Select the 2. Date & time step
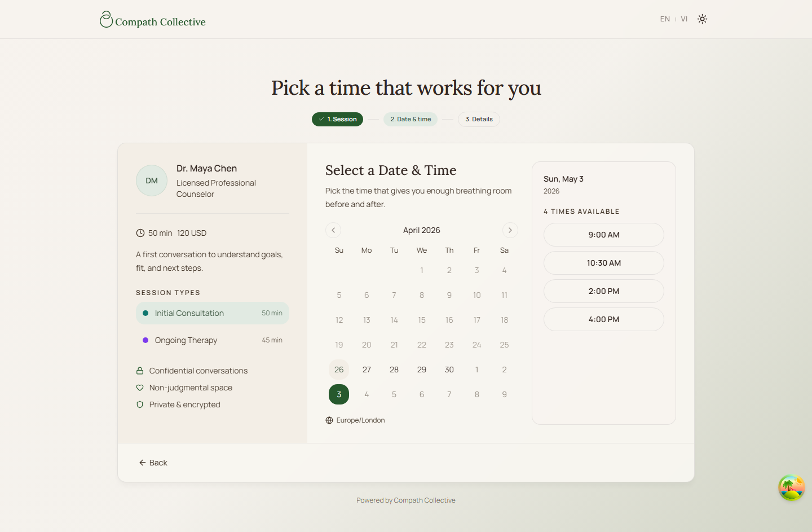The image size is (812, 532). click(411, 119)
